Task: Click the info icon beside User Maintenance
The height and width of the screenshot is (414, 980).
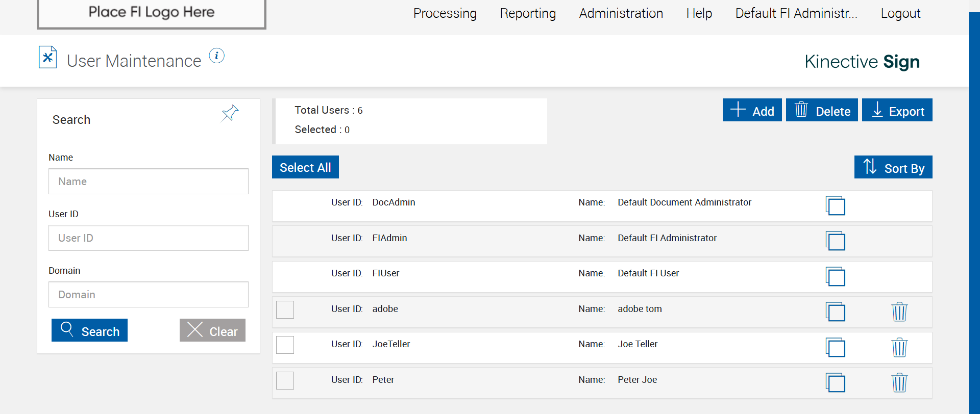Action: [x=217, y=56]
